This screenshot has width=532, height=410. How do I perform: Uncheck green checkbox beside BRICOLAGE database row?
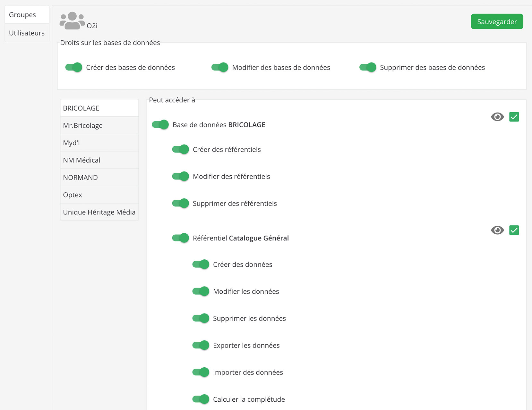514,117
